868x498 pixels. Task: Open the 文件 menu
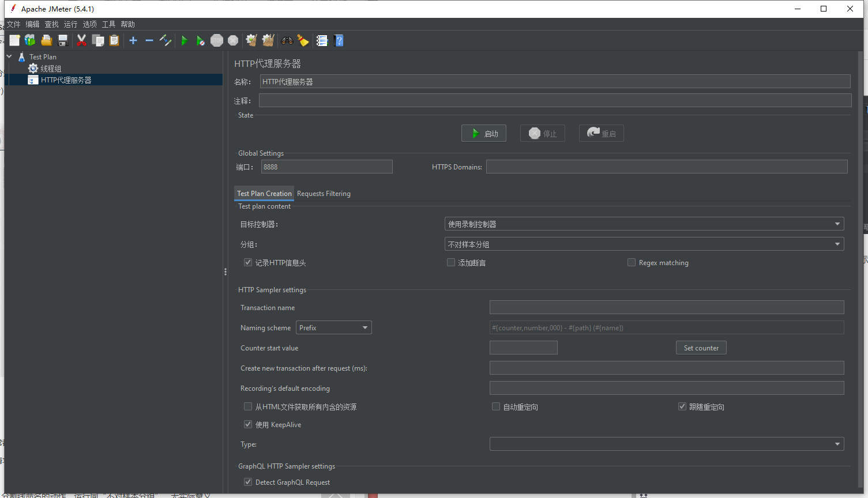pos(13,24)
